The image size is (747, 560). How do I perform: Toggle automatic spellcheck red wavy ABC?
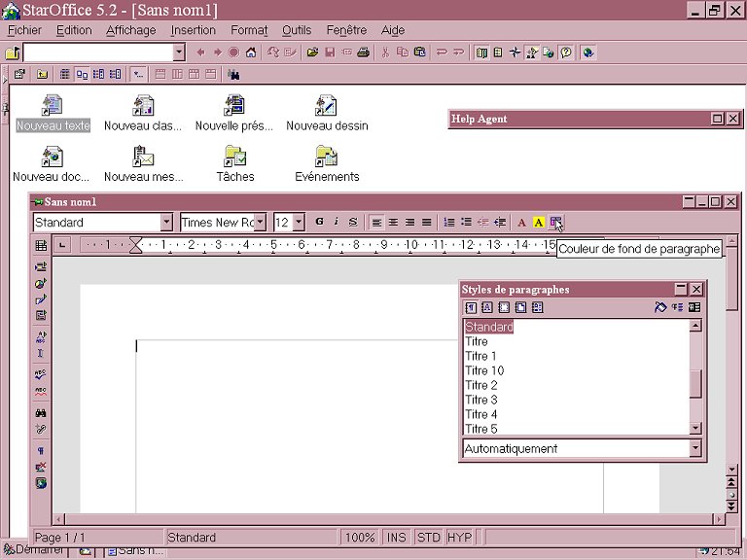[41, 392]
